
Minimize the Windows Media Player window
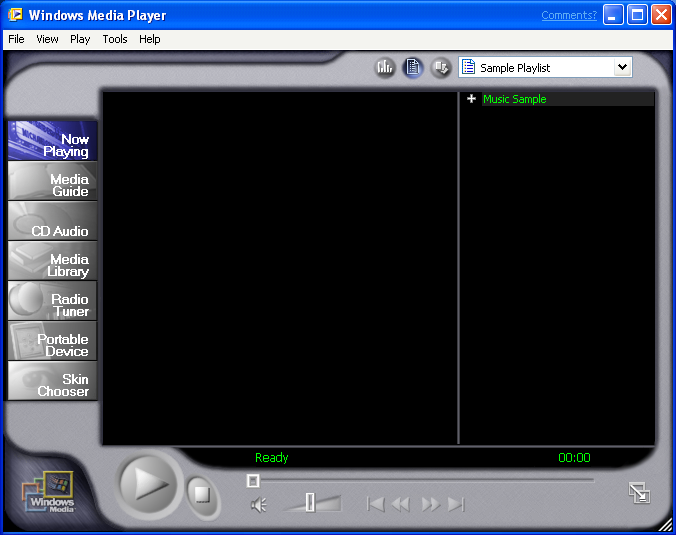(613, 15)
